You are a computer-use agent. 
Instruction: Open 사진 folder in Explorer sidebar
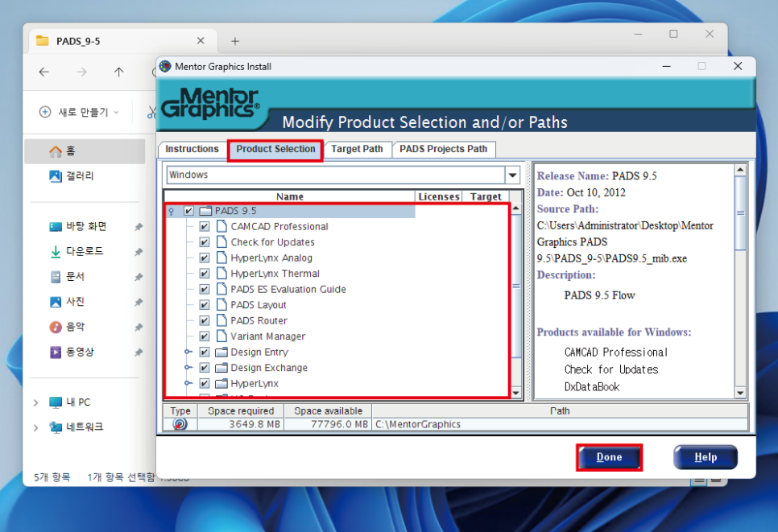(x=85, y=302)
